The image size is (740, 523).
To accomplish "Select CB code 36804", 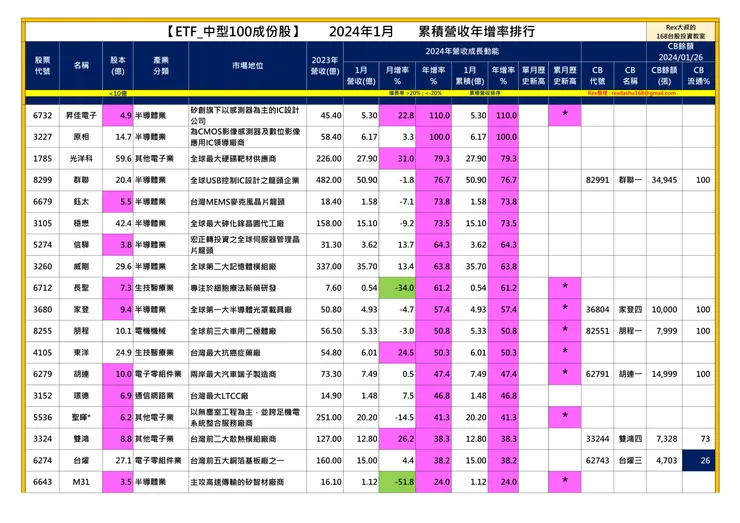I will point(597,310).
